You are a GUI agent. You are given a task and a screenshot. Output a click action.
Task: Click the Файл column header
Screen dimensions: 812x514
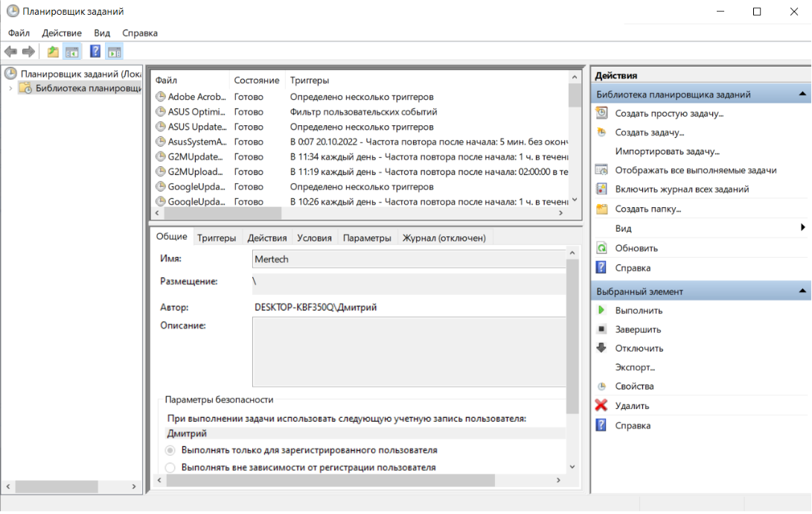[190, 80]
